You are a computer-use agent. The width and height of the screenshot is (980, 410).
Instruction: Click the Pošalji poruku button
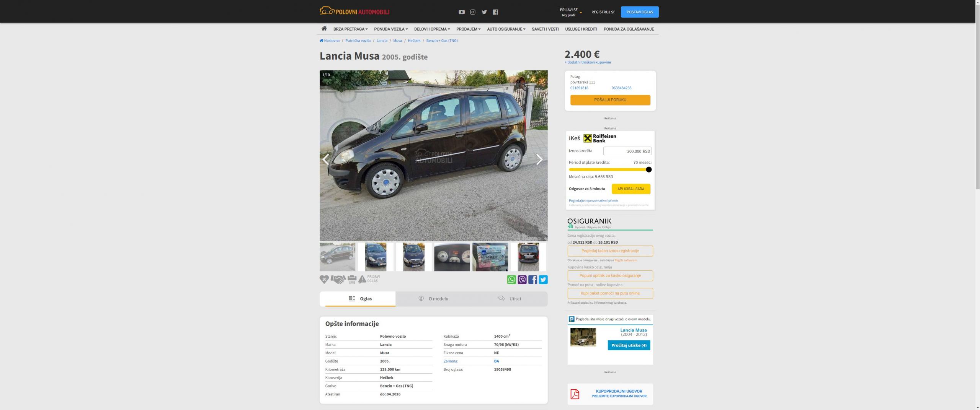coord(610,100)
